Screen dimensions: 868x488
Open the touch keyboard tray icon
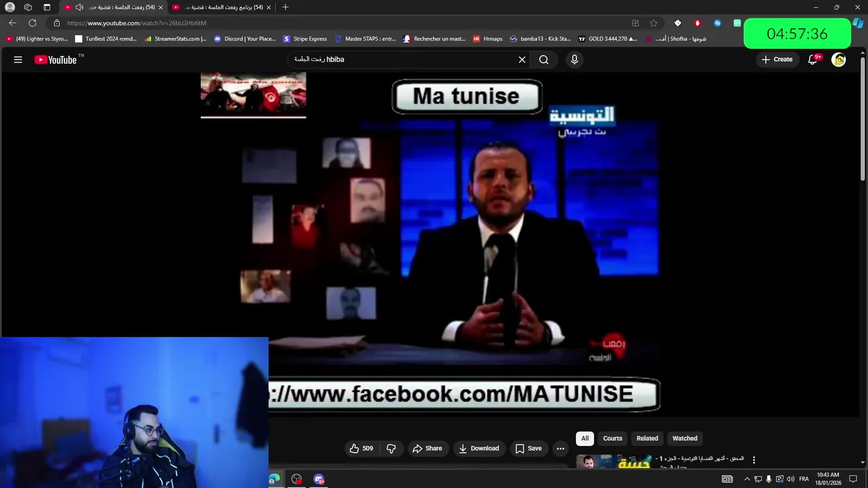coord(728,479)
